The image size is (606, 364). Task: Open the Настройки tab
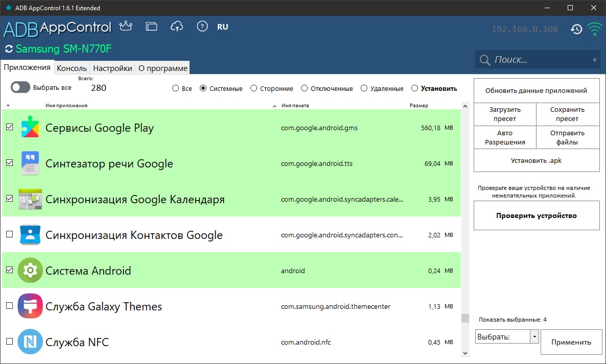coord(112,68)
